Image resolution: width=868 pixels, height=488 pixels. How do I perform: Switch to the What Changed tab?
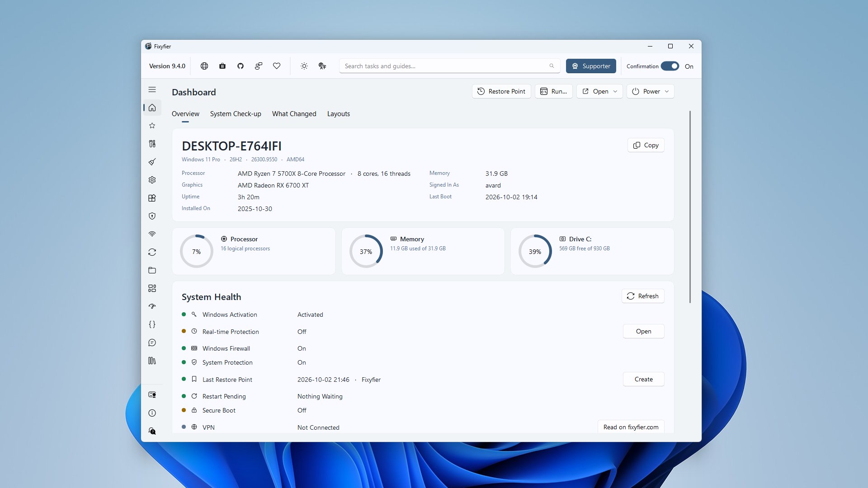[294, 114]
